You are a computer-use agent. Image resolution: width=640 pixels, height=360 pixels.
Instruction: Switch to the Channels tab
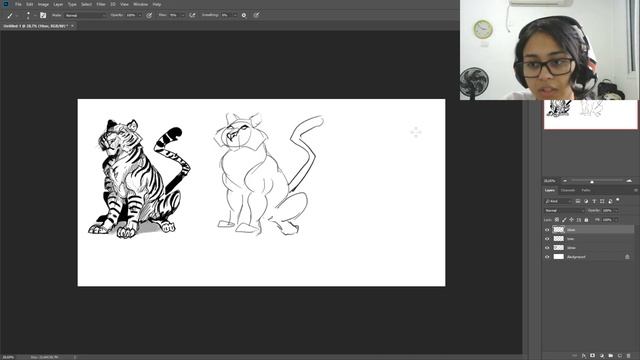pyautogui.click(x=568, y=190)
